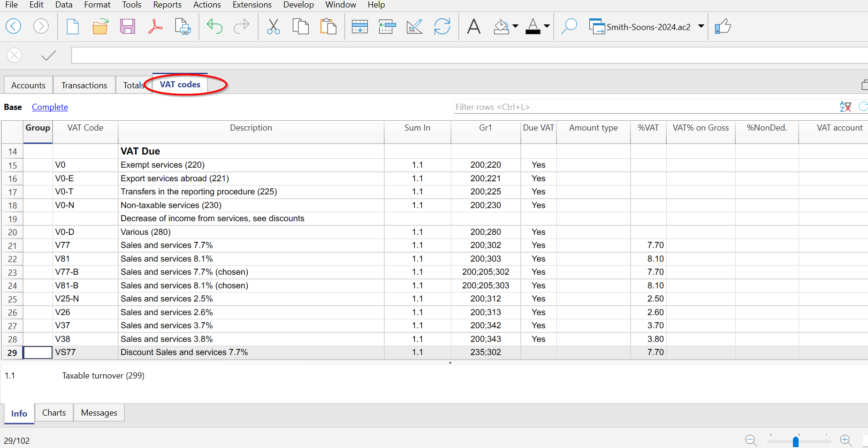This screenshot has height=448, width=868.
Task: Click the Navigate back arrow icon
Action: [14, 26]
